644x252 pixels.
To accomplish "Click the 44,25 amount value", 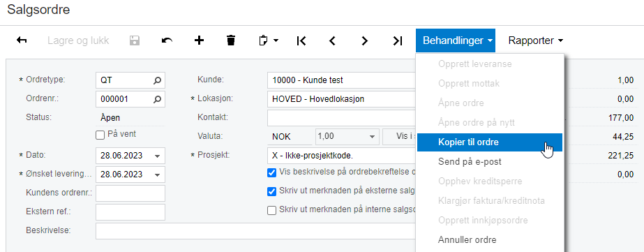I will coord(623,137).
